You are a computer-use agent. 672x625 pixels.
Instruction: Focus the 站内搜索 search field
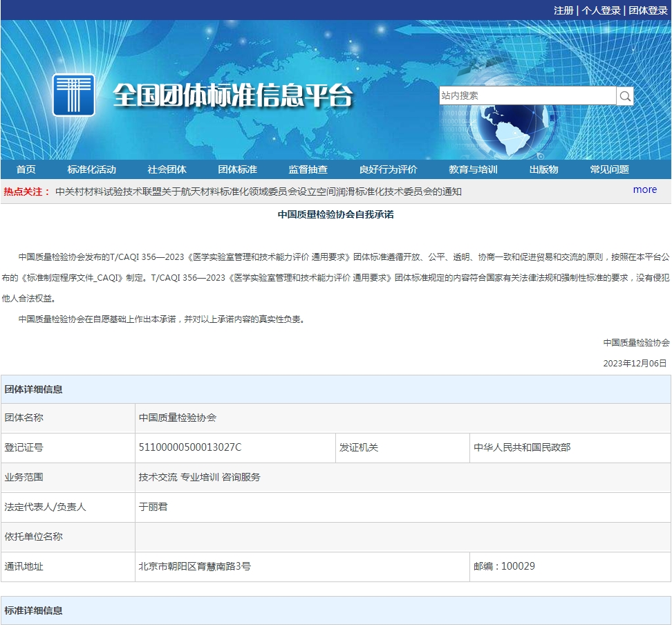pos(528,95)
